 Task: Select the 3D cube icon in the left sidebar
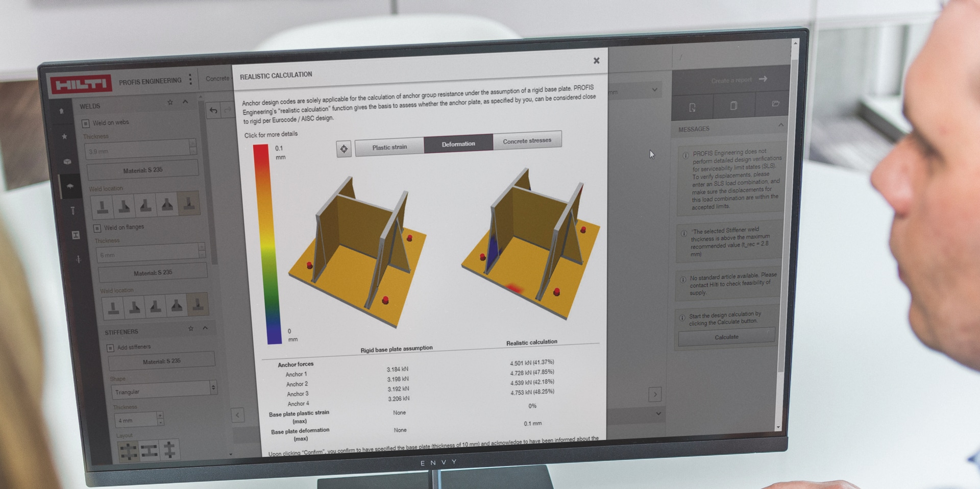coord(66,162)
